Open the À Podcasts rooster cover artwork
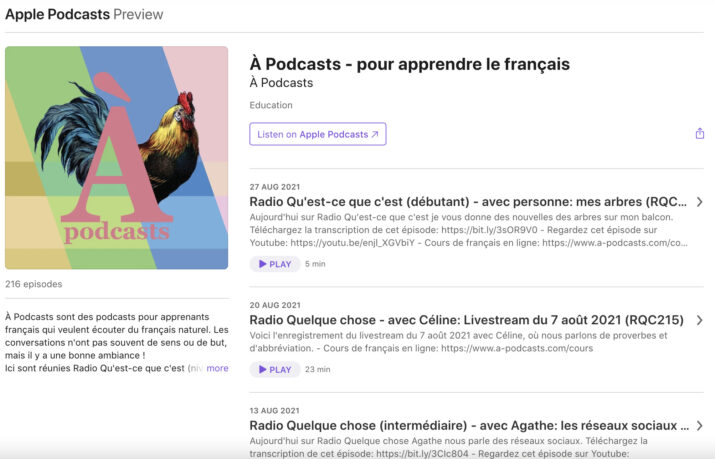Image resolution: width=715 pixels, height=459 pixels. pos(117,158)
